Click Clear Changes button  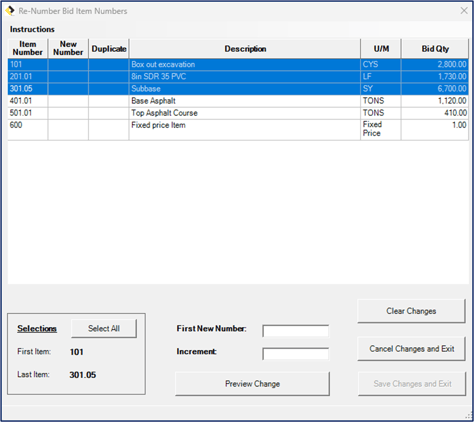click(x=411, y=311)
